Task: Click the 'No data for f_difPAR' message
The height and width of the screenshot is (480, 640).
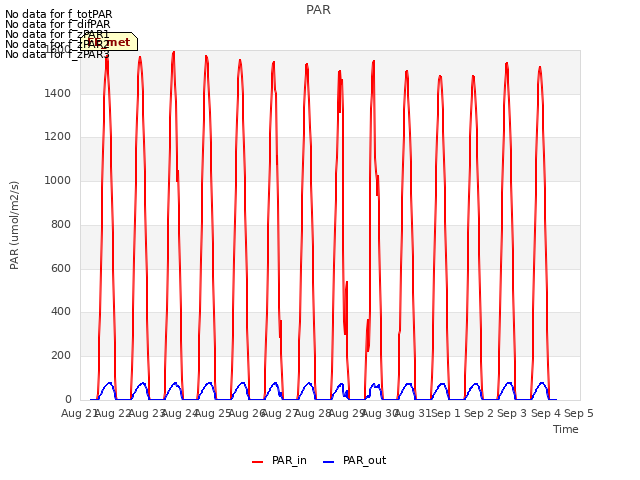Action: 58,24
